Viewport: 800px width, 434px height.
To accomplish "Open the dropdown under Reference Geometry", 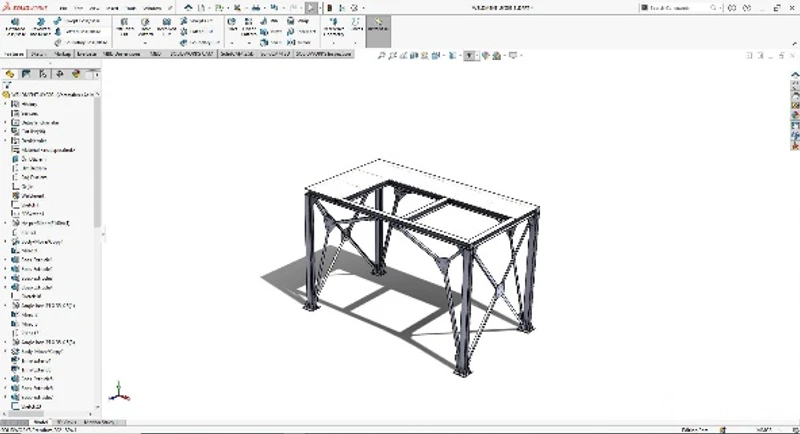I will pos(334,43).
